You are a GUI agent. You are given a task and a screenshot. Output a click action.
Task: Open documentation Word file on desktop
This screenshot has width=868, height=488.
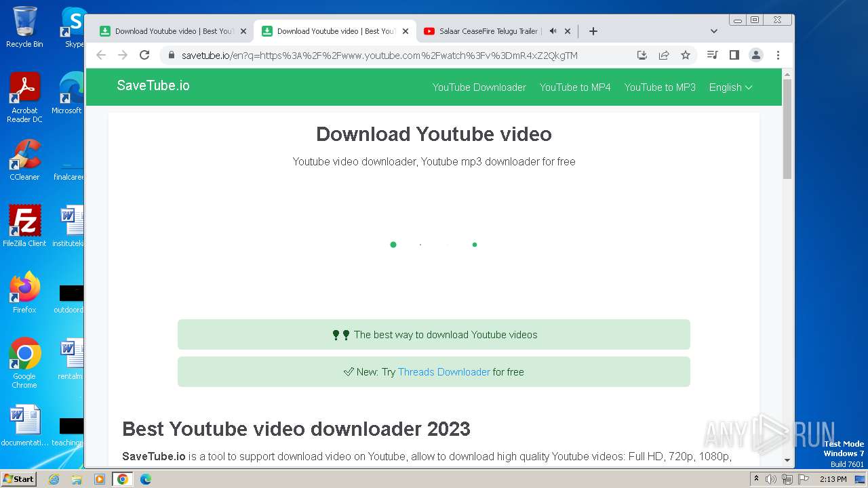(x=24, y=426)
